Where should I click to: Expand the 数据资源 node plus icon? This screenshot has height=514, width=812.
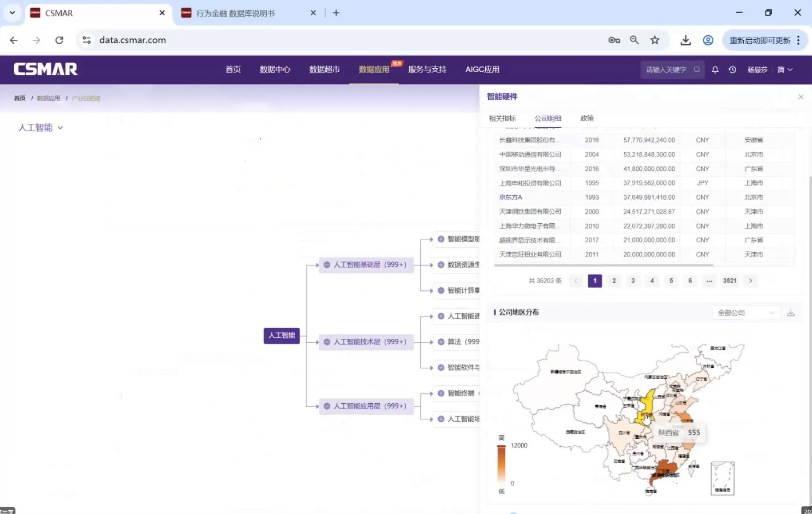pos(441,265)
